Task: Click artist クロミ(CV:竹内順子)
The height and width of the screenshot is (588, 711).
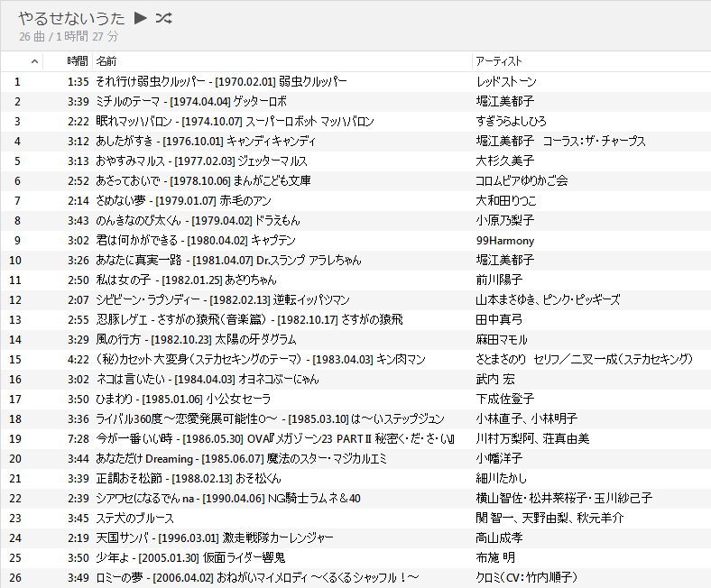Action: [526, 577]
